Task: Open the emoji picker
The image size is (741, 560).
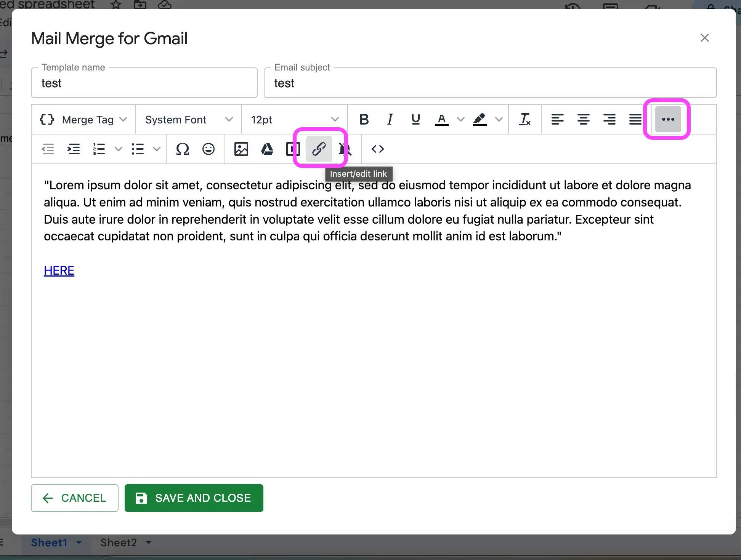Action: coord(208,149)
